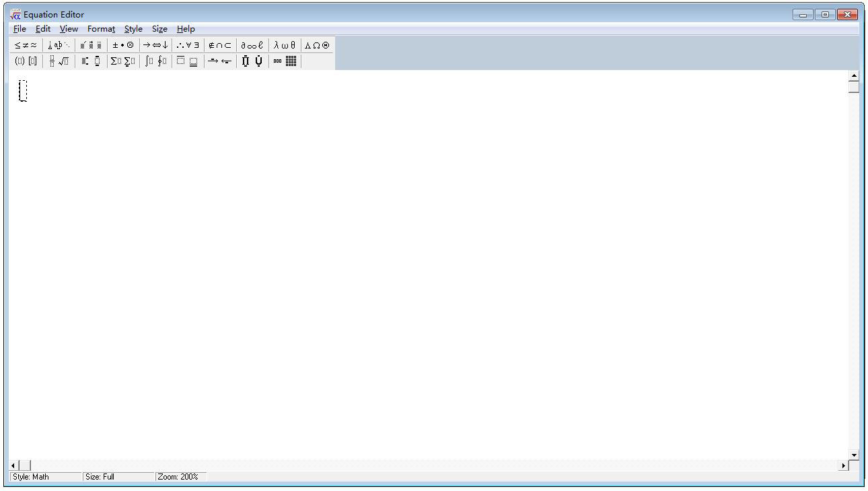
Task: Open the Size menu
Action: (x=159, y=29)
